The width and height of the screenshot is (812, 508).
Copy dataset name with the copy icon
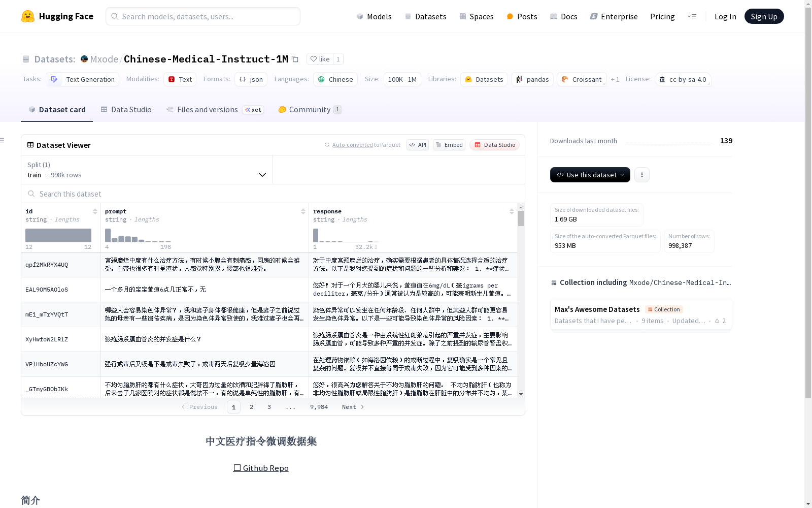click(x=295, y=59)
